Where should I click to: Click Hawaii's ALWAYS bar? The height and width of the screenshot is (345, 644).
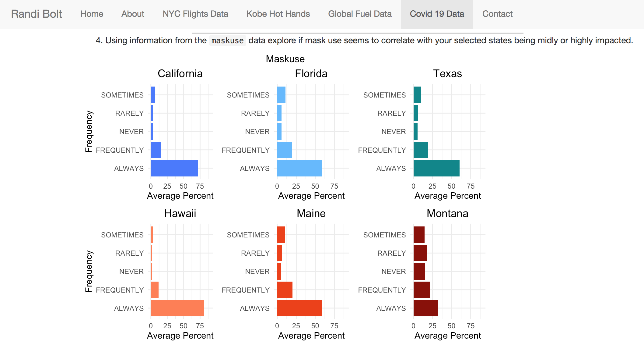[177, 308]
